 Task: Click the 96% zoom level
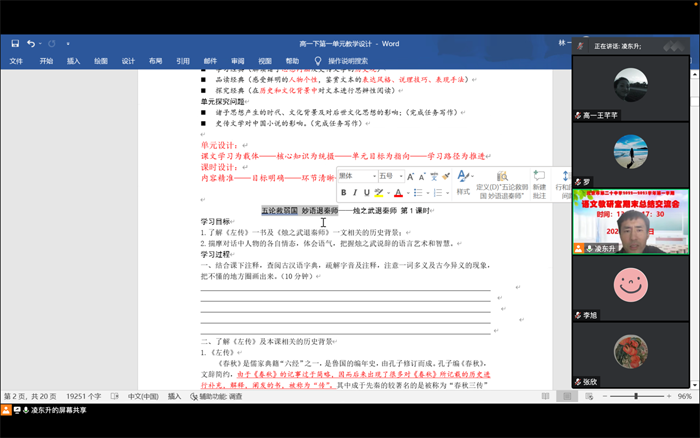tap(684, 396)
